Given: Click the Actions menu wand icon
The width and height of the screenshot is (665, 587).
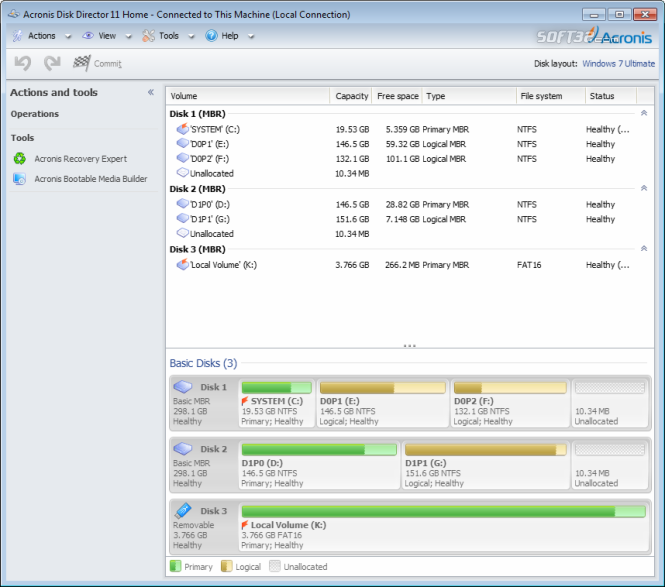Looking at the screenshot, I should coord(17,36).
